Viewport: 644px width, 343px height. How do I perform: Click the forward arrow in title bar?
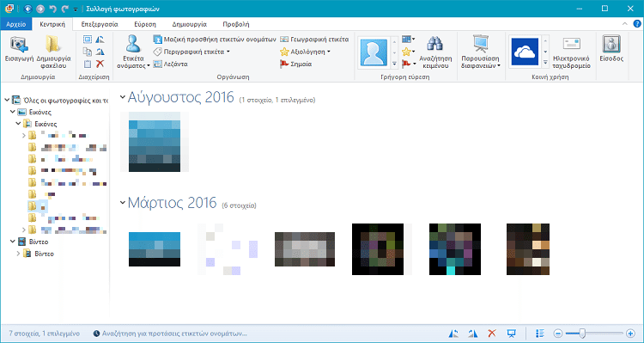(x=40, y=9)
